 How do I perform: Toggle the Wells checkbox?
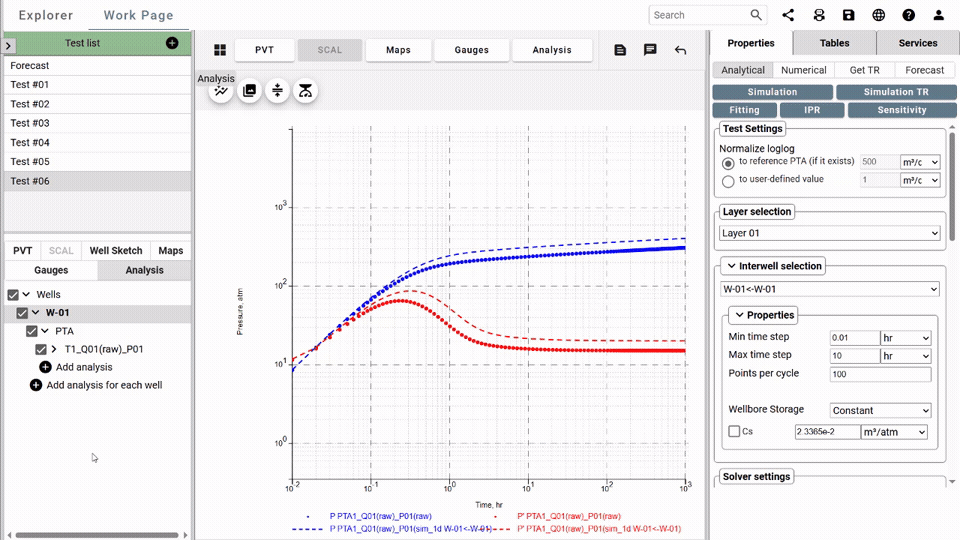(13, 295)
